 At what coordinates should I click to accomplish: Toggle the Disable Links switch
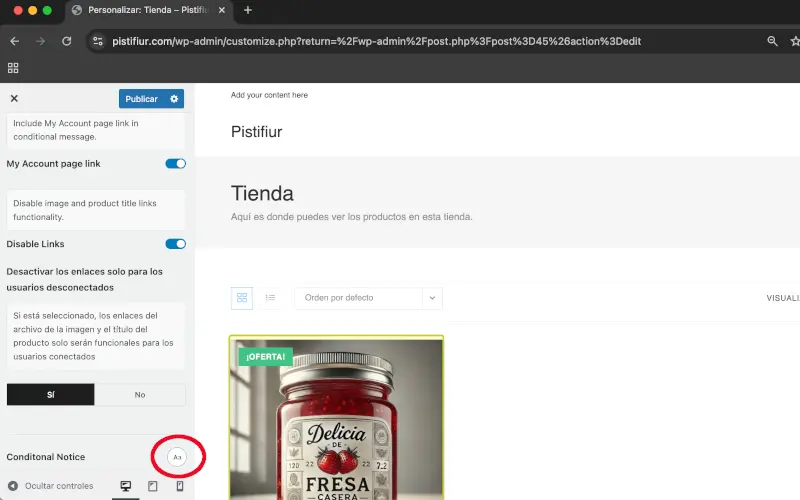(x=176, y=244)
